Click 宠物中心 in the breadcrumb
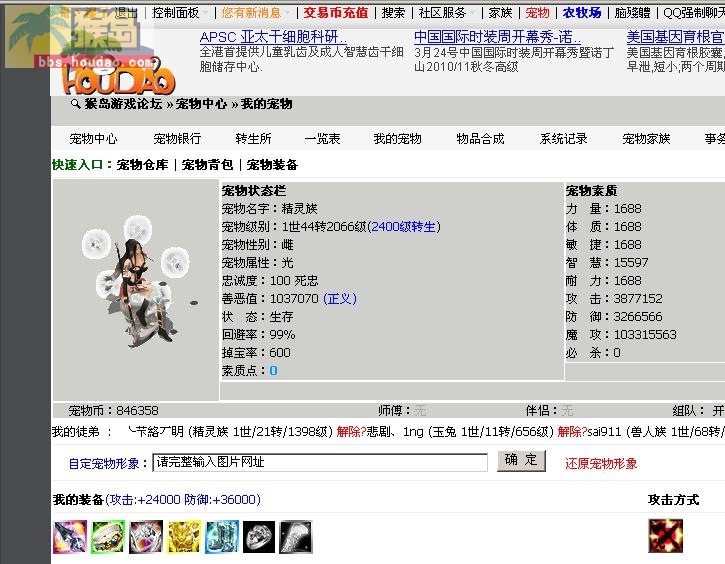The image size is (725, 564). click(201, 104)
